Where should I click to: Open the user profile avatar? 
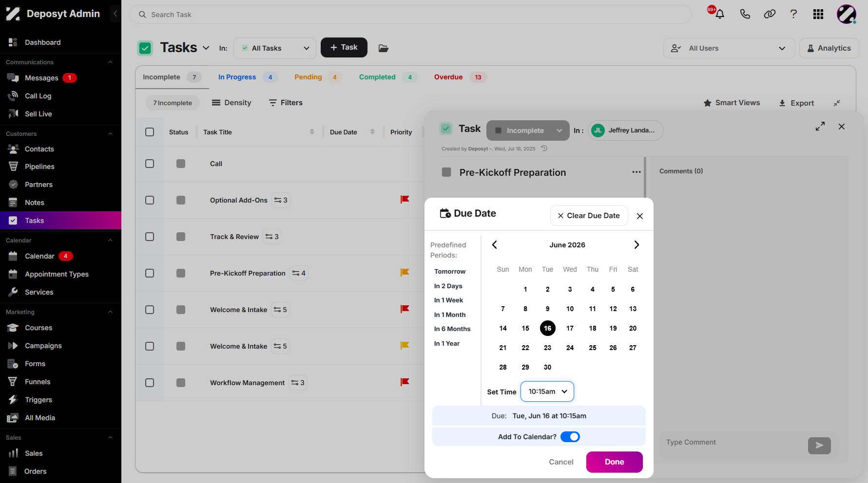847,14
